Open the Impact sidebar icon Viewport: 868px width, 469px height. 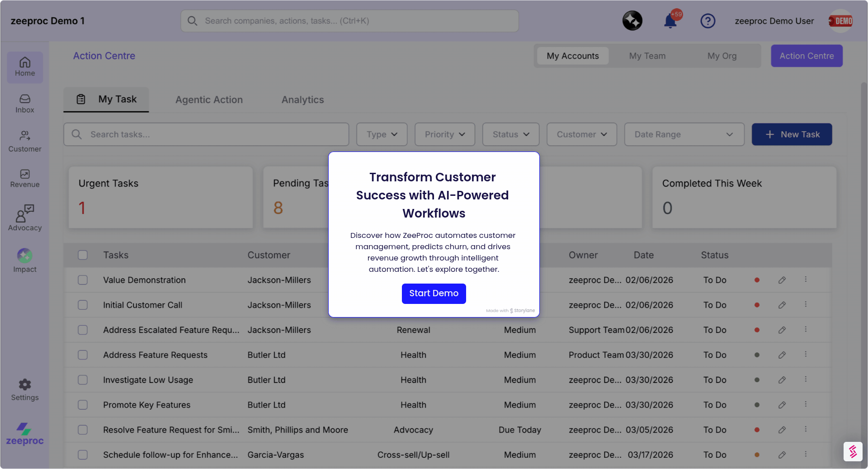[25, 261]
